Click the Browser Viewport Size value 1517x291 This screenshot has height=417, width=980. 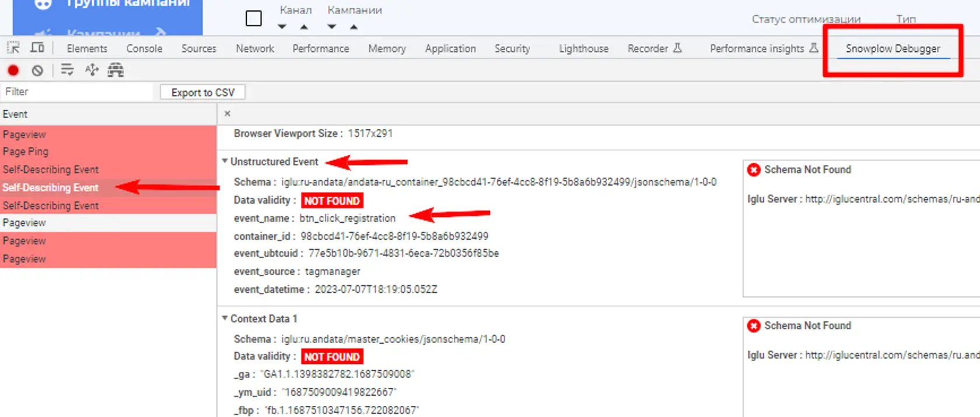pos(370,134)
